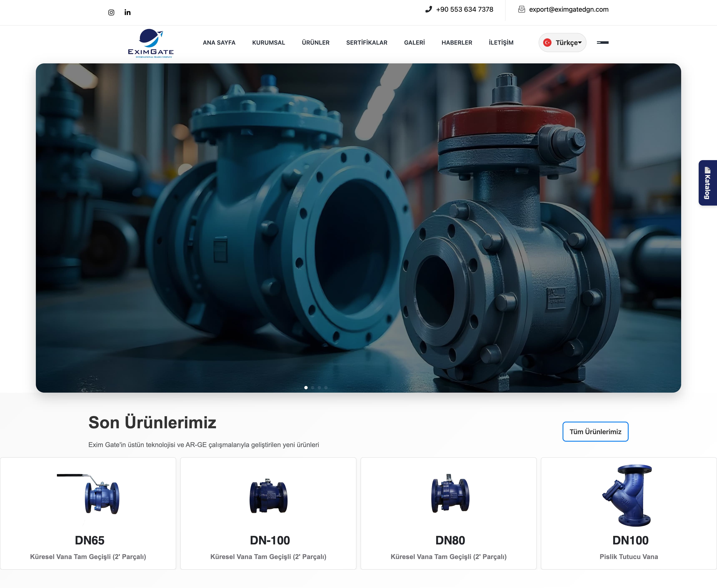Click the Turkish flag icon

coord(547,43)
